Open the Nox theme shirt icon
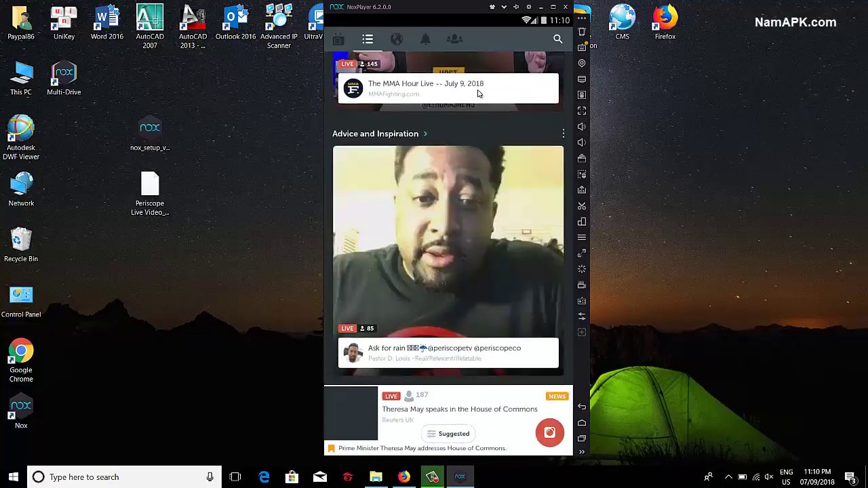 click(x=492, y=7)
